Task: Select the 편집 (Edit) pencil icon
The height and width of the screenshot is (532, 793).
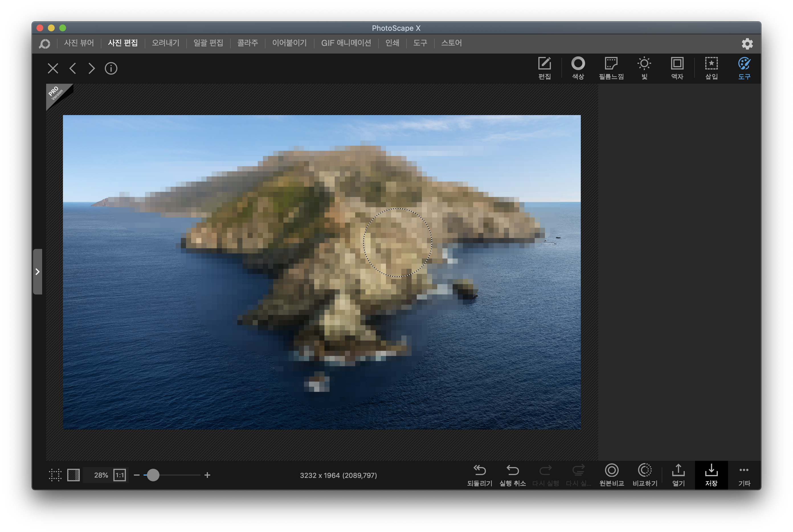Action: coord(544,64)
